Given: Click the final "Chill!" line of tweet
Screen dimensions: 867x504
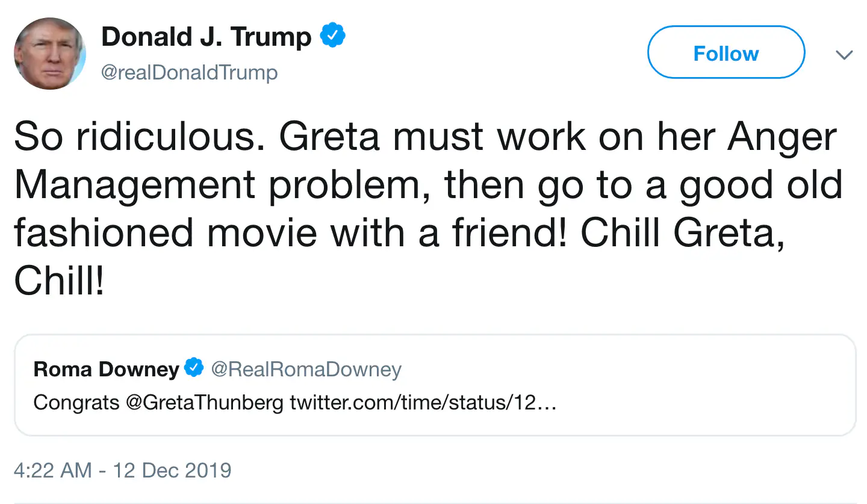Looking at the screenshot, I should point(60,279).
